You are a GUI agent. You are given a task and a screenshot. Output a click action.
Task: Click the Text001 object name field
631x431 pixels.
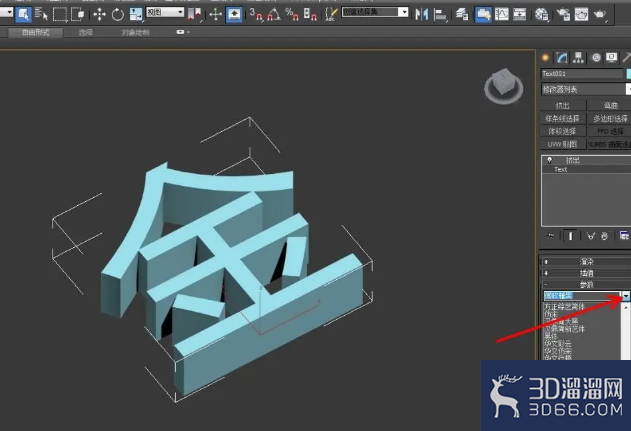coord(582,74)
